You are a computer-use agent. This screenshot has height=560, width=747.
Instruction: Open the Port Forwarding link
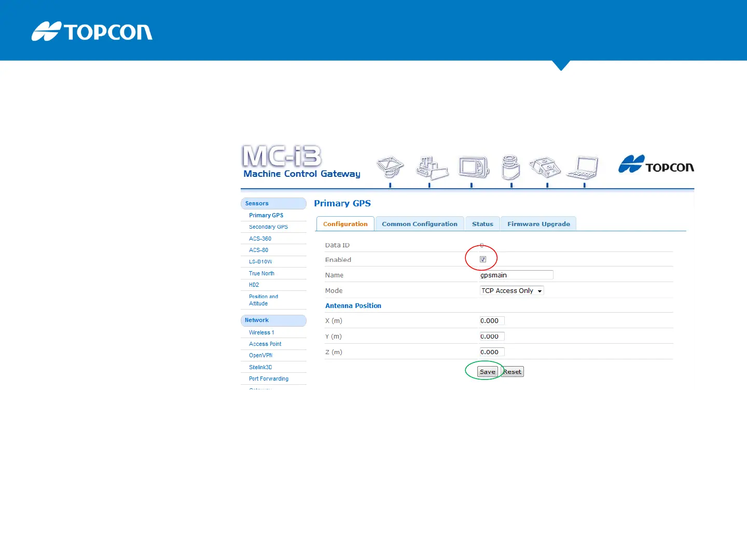tap(269, 379)
